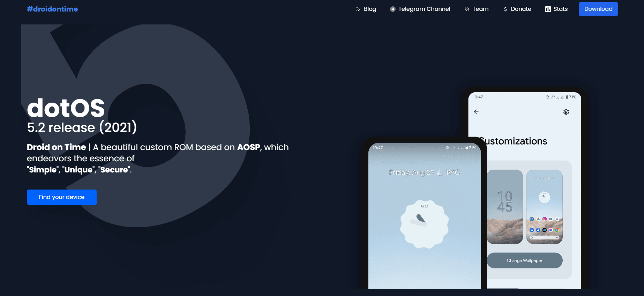
Task: Open the Blog menu item
Action: pyautogui.click(x=366, y=9)
